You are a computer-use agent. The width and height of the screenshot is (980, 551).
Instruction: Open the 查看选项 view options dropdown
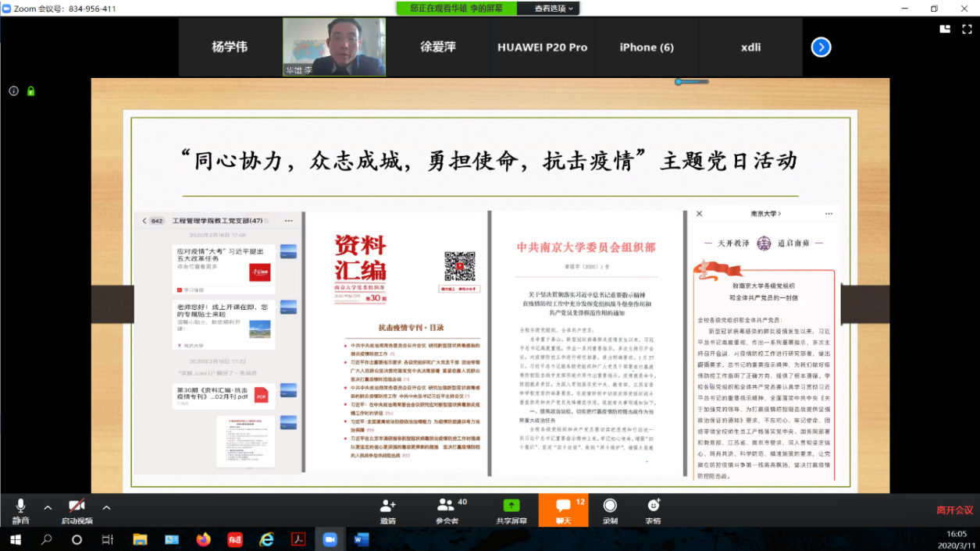tap(555, 8)
